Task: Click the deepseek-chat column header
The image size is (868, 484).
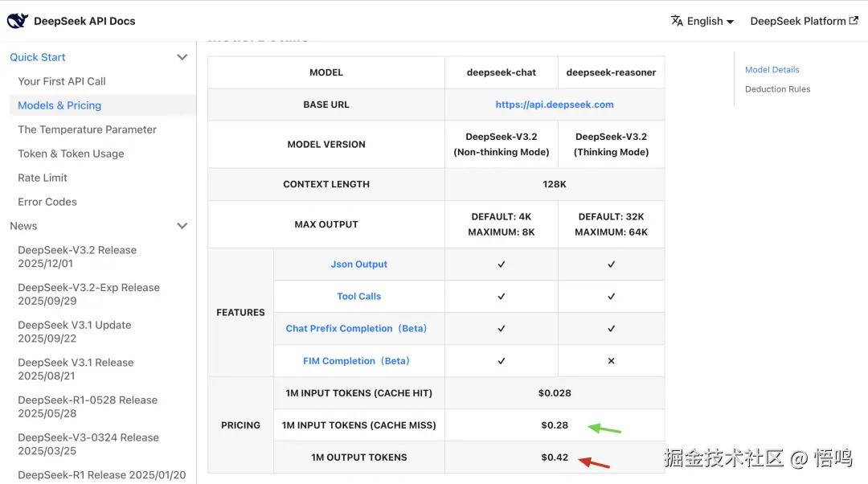Action: coord(501,72)
